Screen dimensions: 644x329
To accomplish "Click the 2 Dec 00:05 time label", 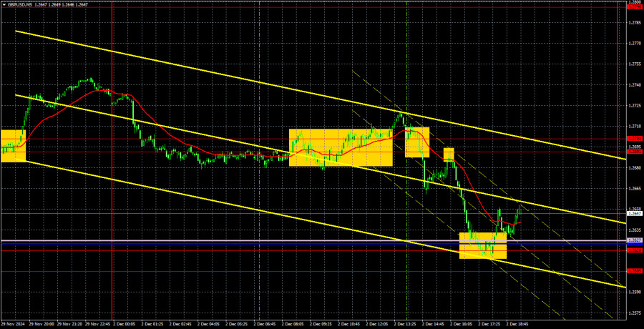I will pos(125,324).
